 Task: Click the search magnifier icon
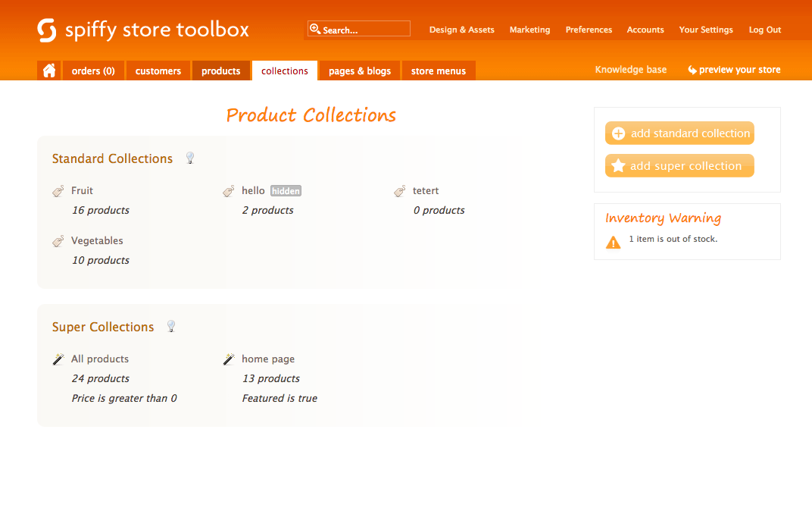315,29
